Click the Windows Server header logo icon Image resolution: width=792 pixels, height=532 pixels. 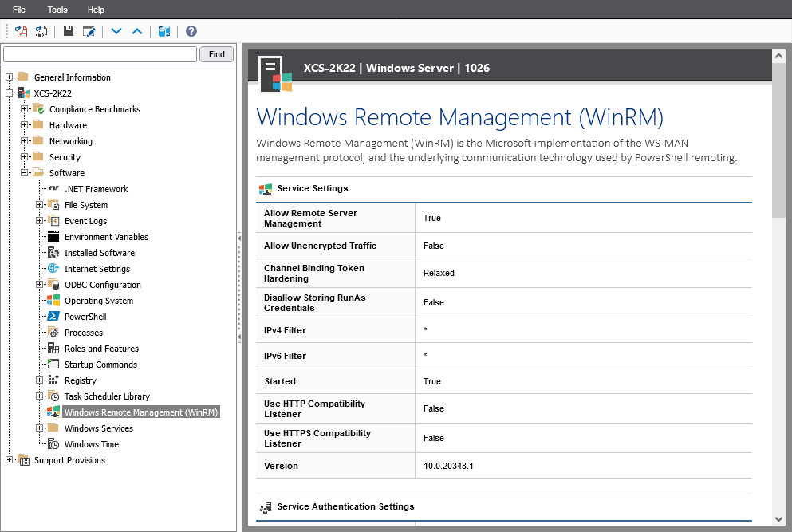coord(275,74)
